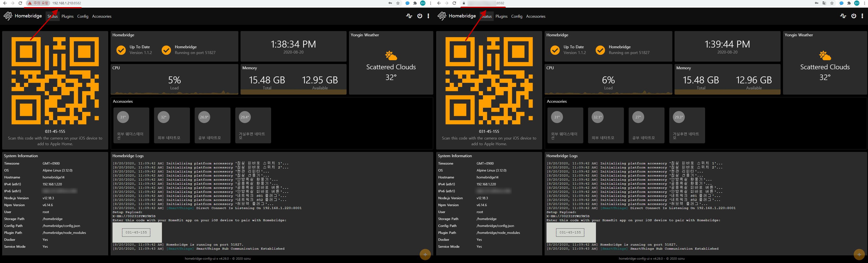
Task: Click the Homebridge logo in the right window
Action: coord(442,16)
